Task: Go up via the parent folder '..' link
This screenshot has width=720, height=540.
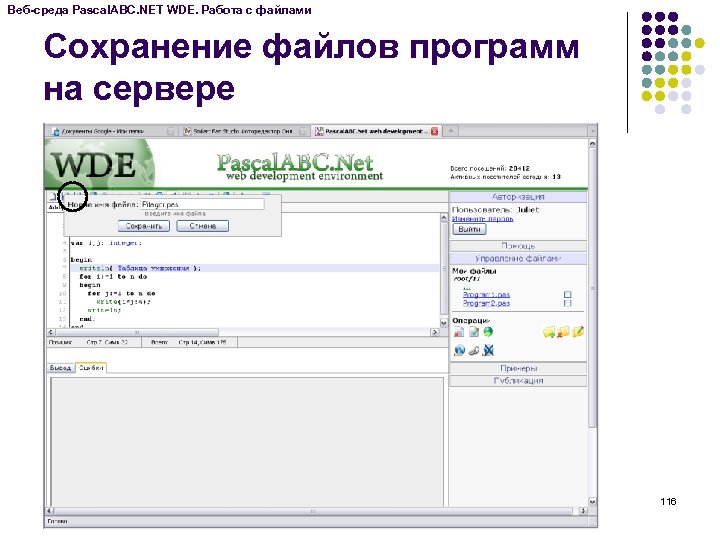Action: tap(467, 287)
